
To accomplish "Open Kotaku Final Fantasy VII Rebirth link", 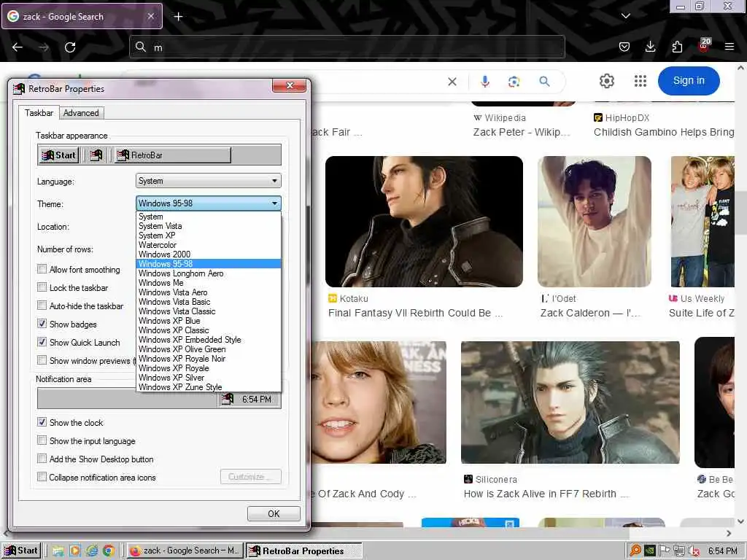I will point(415,313).
